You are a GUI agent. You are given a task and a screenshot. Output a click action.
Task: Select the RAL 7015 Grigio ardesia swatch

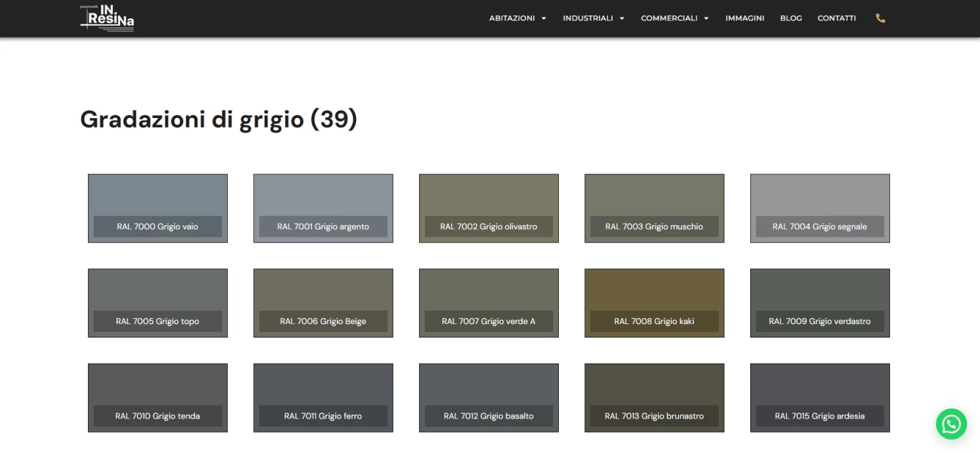pos(820,397)
